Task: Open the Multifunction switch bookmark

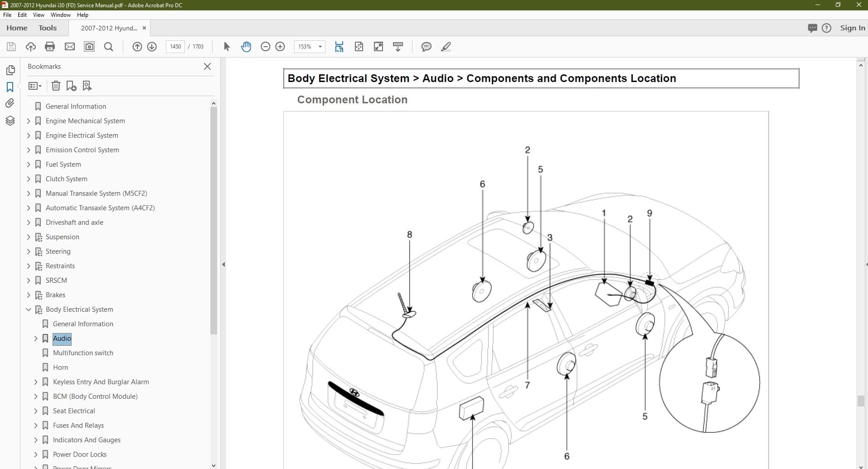Action: click(83, 353)
